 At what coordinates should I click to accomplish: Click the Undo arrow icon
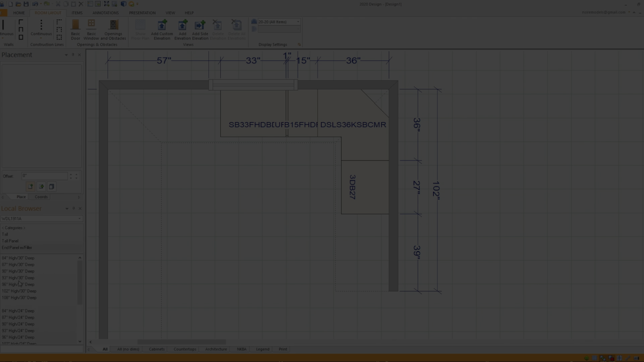tap(35, 4)
